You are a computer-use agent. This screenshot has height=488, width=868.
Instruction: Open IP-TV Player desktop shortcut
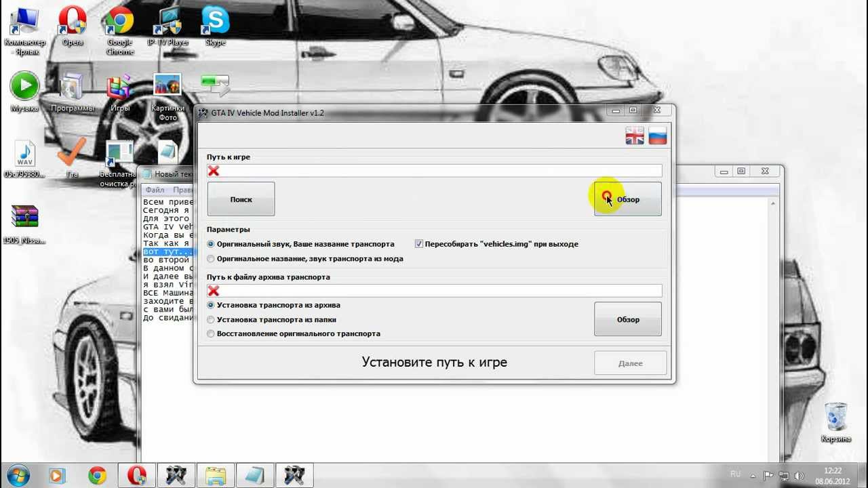pos(167,27)
